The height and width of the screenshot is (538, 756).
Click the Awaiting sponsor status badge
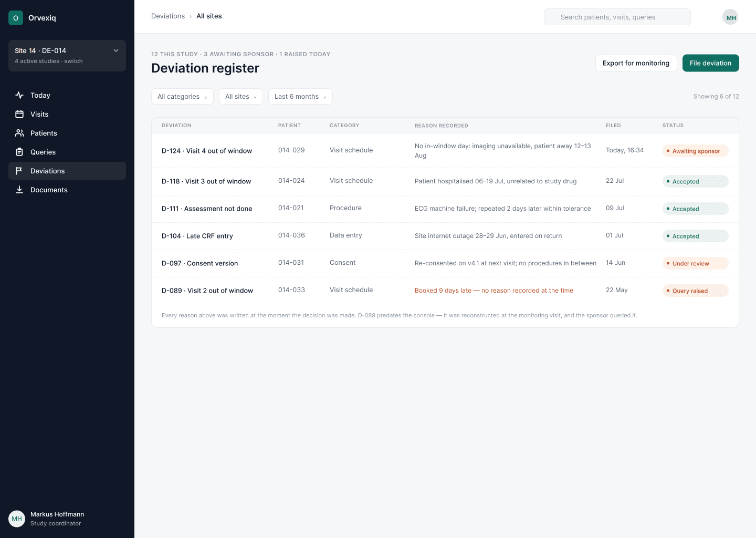695,151
